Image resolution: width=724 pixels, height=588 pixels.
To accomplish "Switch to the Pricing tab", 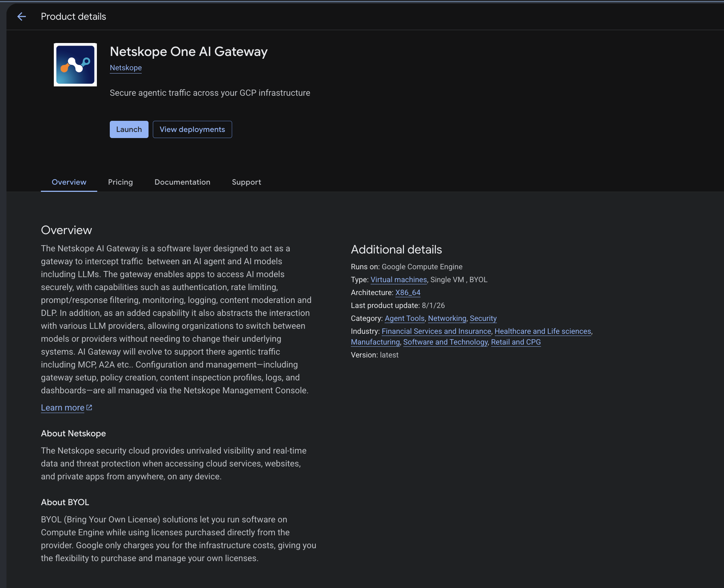I will (121, 182).
